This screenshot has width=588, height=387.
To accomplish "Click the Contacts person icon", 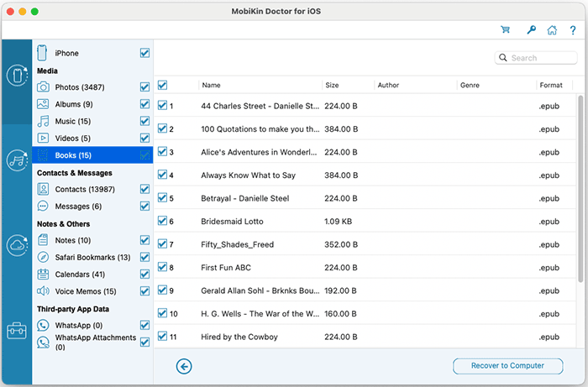I will [43, 189].
